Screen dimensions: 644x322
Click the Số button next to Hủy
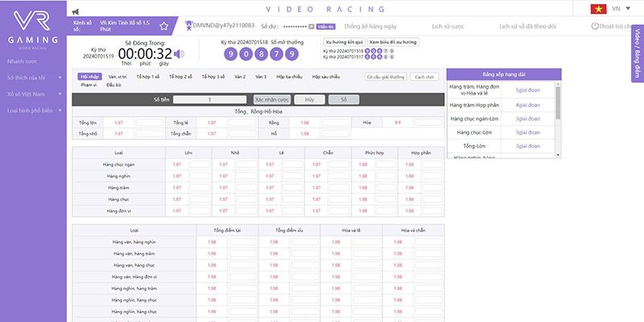[x=344, y=99]
